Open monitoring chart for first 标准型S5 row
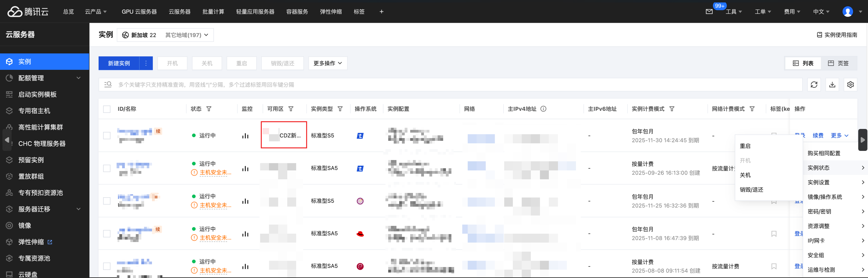868x278 pixels. click(245, 136)
